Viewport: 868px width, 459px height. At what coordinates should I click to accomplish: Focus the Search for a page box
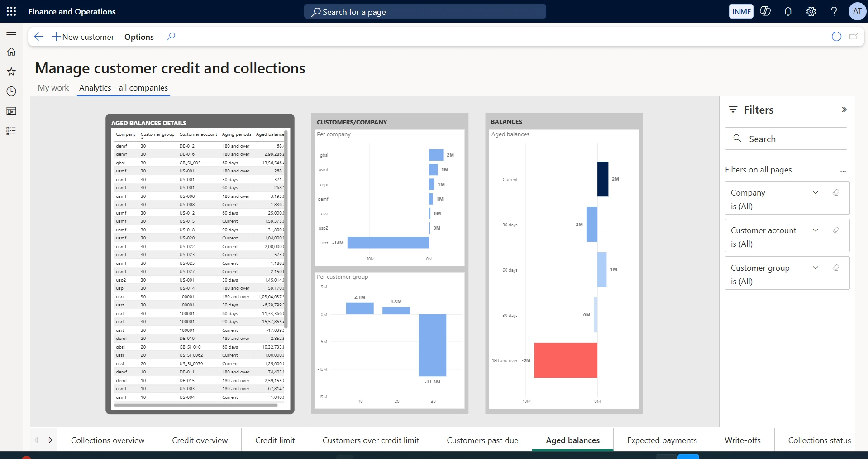(x=425, y=12)
